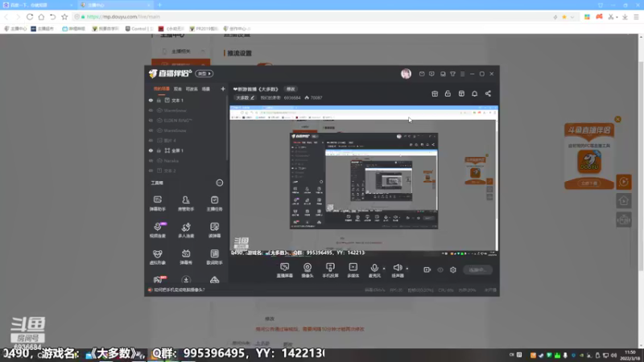Expand the mode pill beside companion logo

coord(204,73)
